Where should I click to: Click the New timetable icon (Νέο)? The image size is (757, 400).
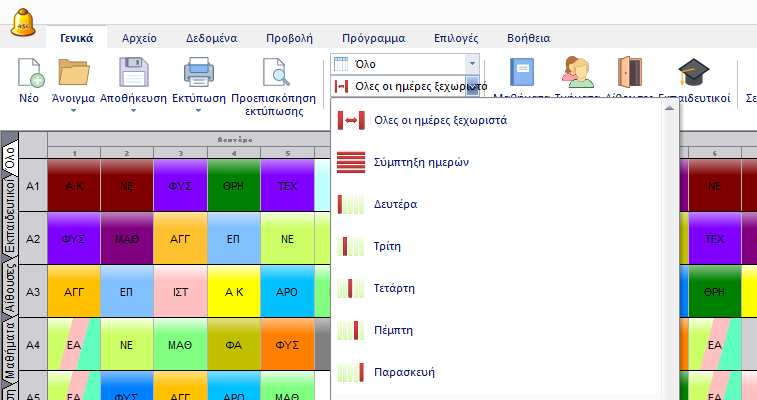pyautogui.click(x=31, y=75)
